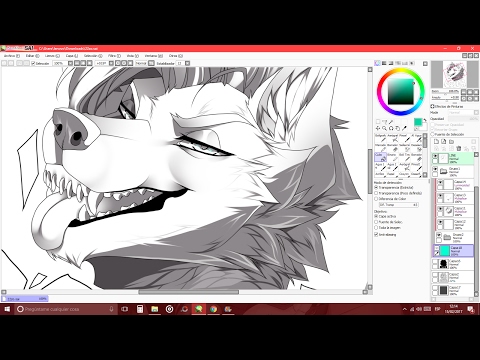
Task: Click the green foreground color swatch
Action: [x=418, y=122]
